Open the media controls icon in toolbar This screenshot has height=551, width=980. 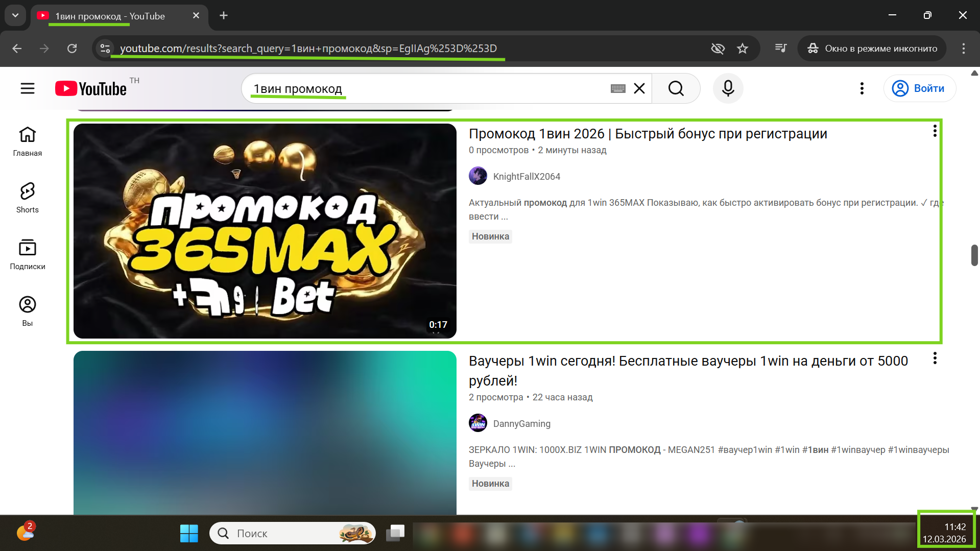[x=781, y=49]
